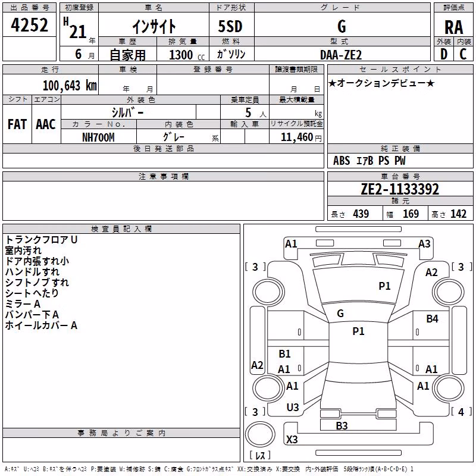Select the door type 5SD
The height and width of the screenshot is (476, 476).
click(x=230, y=26)
